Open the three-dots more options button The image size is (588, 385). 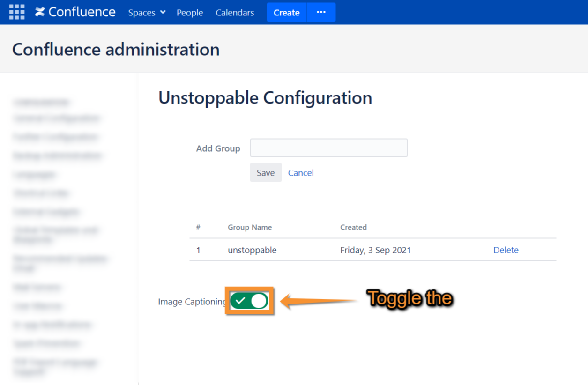321,12
